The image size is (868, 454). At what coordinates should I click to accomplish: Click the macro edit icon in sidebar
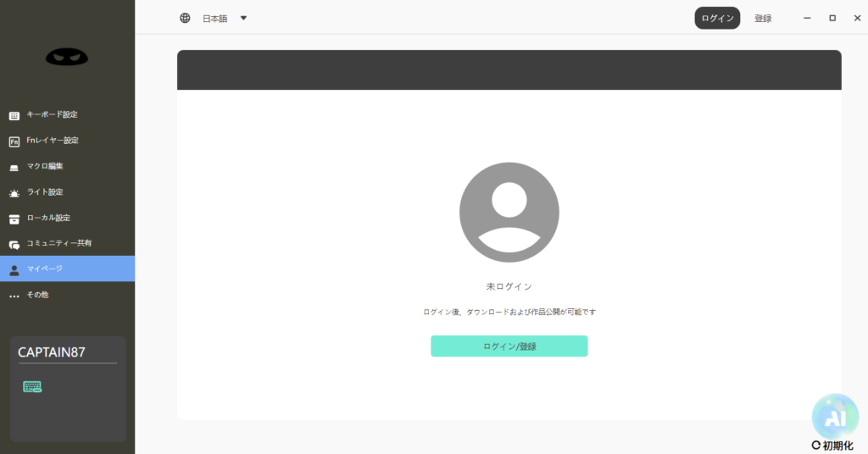pos(14,167)
